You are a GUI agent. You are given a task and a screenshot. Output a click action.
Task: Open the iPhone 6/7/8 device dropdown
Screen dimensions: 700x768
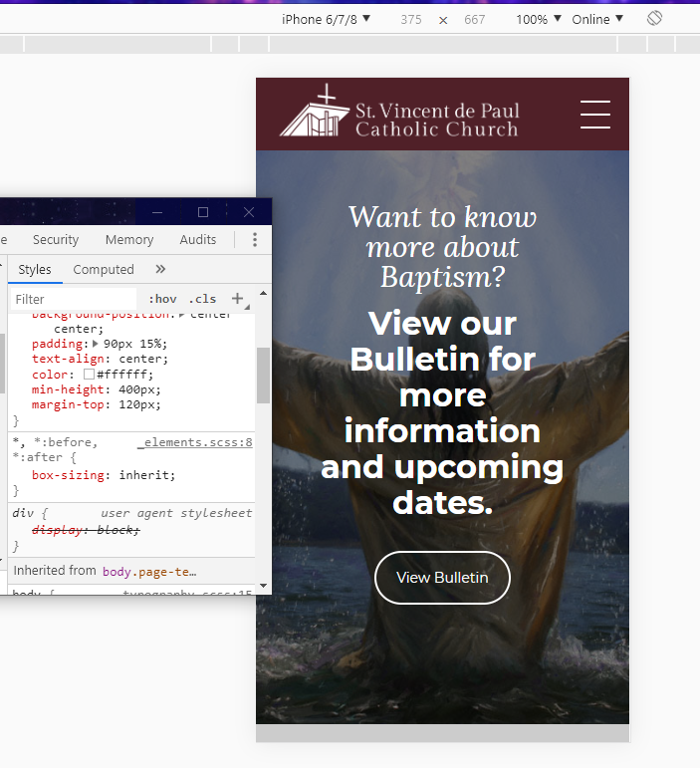(326, 19)
